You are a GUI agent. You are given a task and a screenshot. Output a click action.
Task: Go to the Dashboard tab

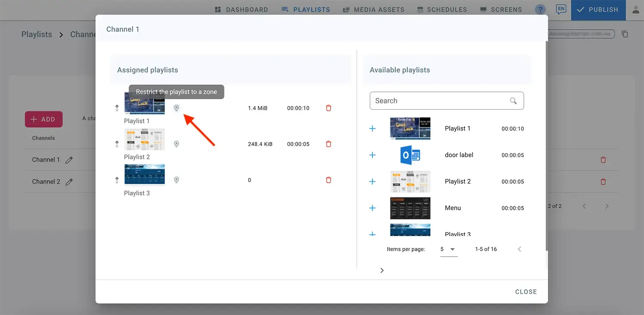pos(241,9)
